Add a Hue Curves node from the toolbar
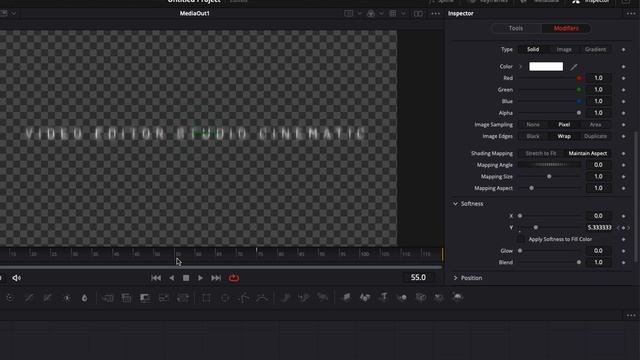 pyautogui.click(x=47, y=298)
